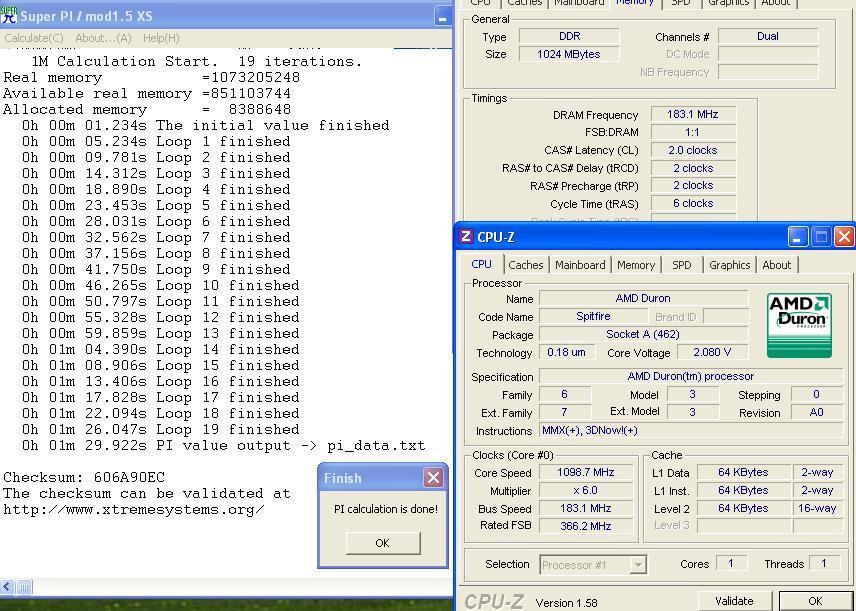
Task: Switch to the Graphics tab in front CPU-Z
Action: [729, 265]
